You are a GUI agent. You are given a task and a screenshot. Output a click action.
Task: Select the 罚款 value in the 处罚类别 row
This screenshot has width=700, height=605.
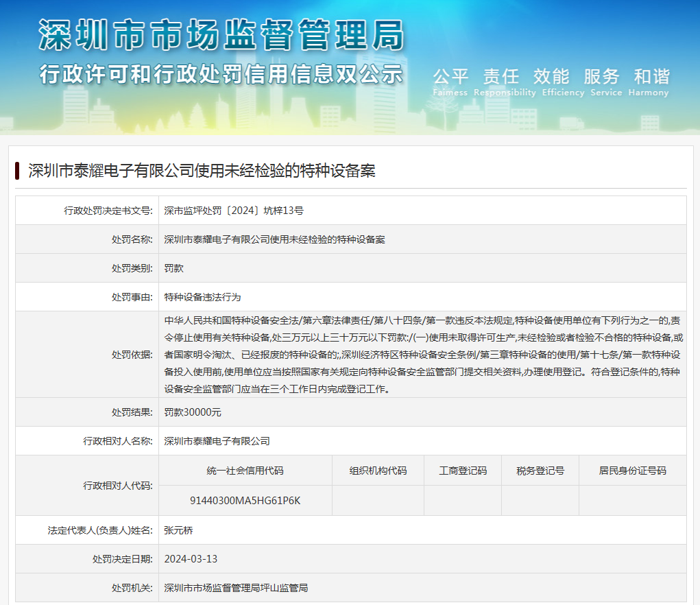(x=173, y=268)
